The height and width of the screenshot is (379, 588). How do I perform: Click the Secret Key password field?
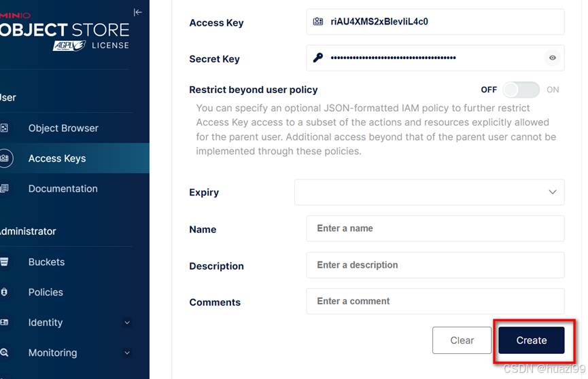coord(435,58)
